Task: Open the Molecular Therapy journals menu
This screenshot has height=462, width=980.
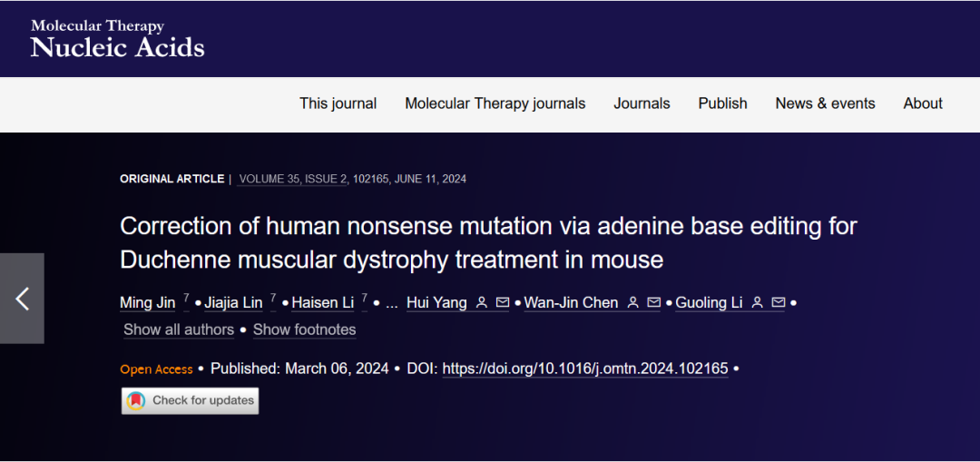Action: [x=495, y=103]
